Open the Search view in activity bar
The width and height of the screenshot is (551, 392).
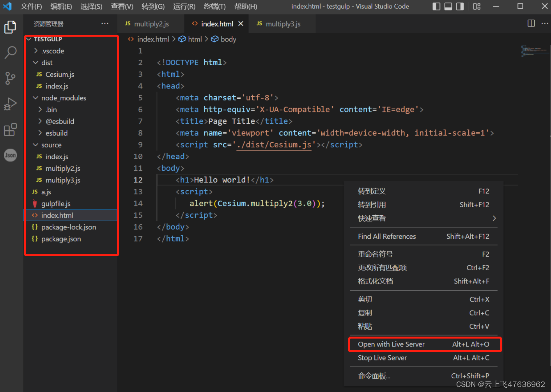pos(11,52)
